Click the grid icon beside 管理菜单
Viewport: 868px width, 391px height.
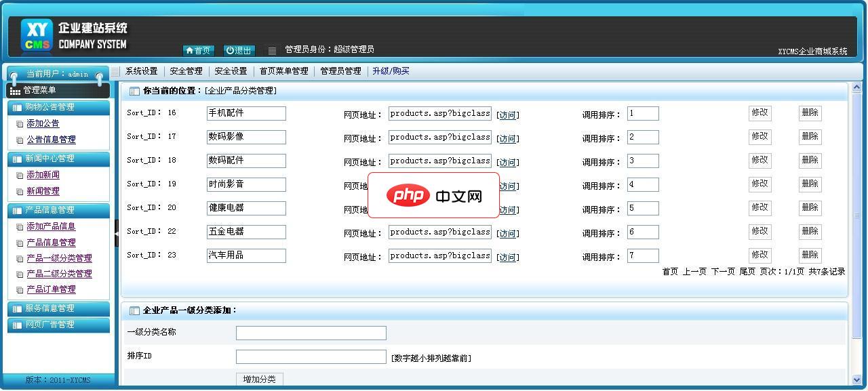click(14, 91)
